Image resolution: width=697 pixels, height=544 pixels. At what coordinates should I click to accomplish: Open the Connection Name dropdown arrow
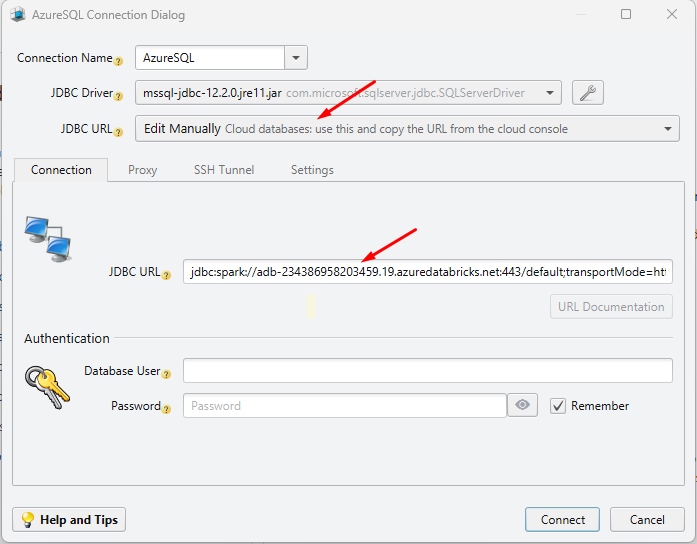pos(296,58)
